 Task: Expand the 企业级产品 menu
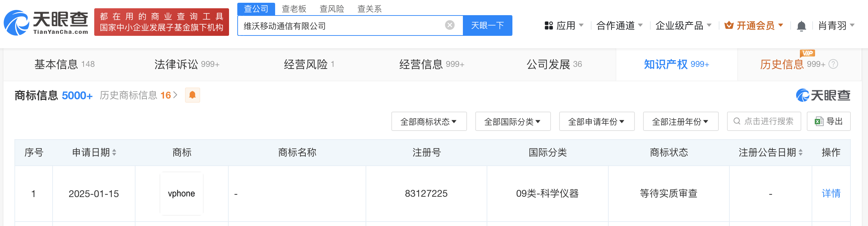point(683,25)
